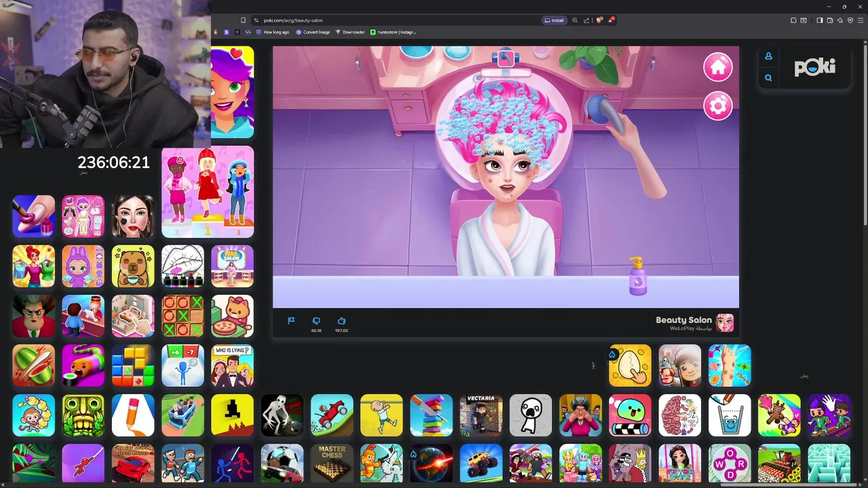Open the lips coloring game thumbnail

click(x=182, y=266)
